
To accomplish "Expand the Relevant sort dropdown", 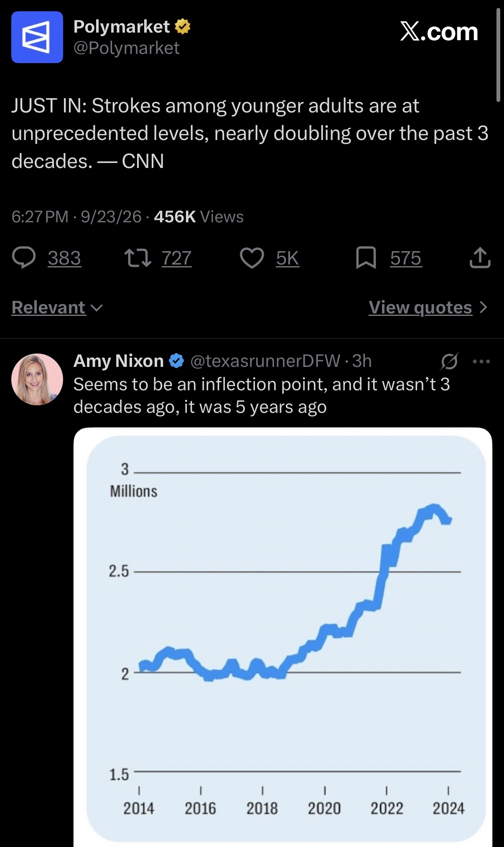I will click(x=57, y=308).
